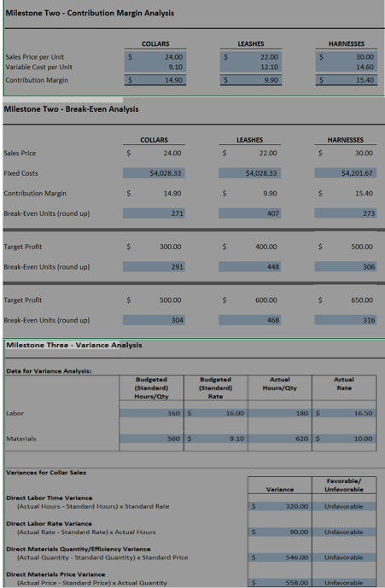Select Budgeted (Standard) Hours/Qty column header
Screen dimensions: 385x588
pyautogui.click(x=152, y=387)
